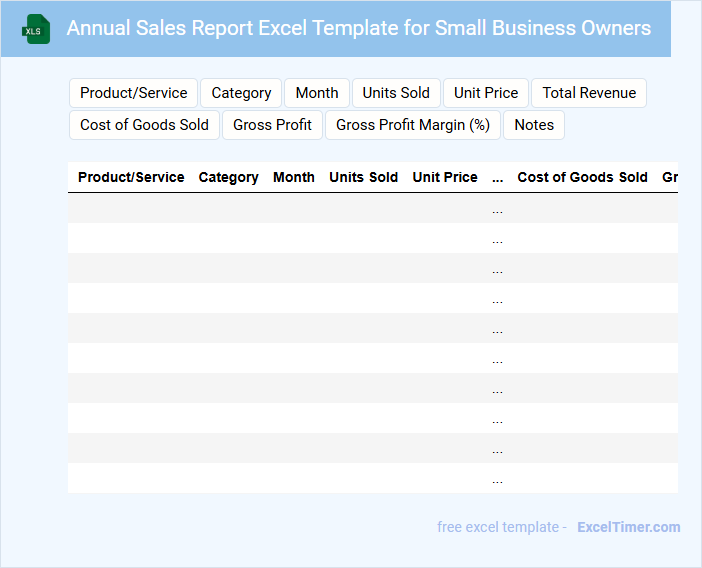Click the green XLS file icon
The height and width of the screenshot is (568, 702).
click(x=36, y=30)
